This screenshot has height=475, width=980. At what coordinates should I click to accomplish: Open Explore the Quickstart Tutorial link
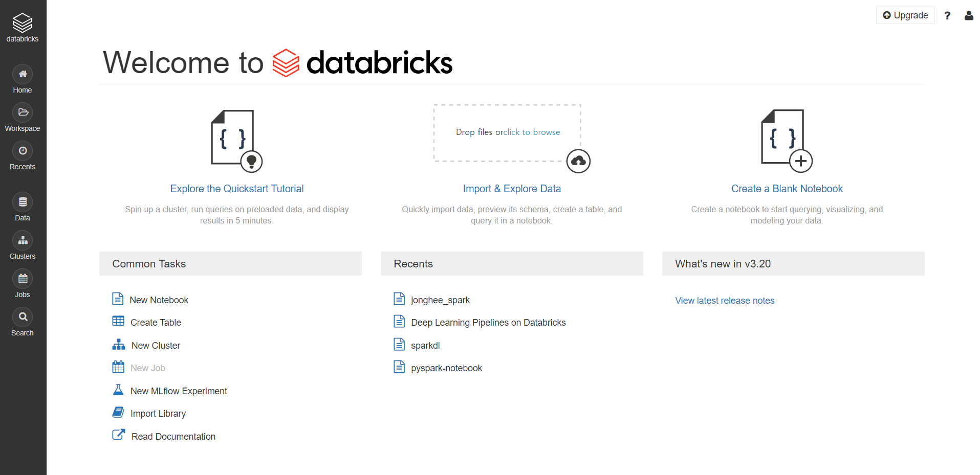[x=237, y=189]
